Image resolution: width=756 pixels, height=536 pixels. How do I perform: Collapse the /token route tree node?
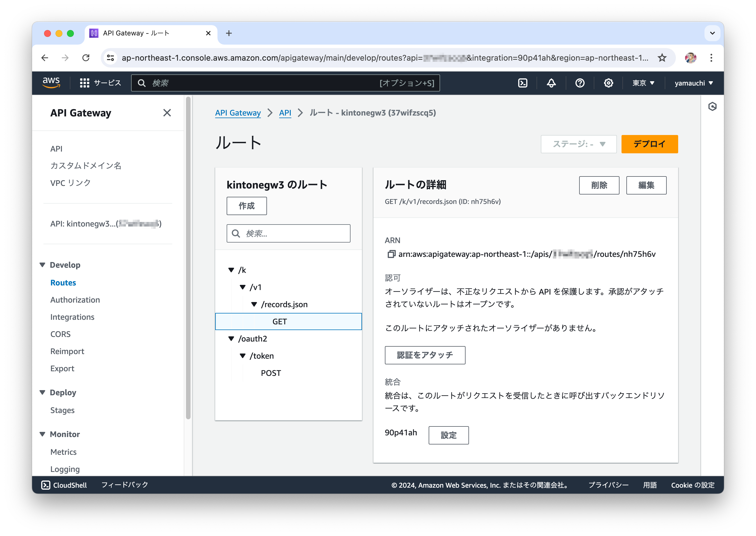click(x=243, y=356)
